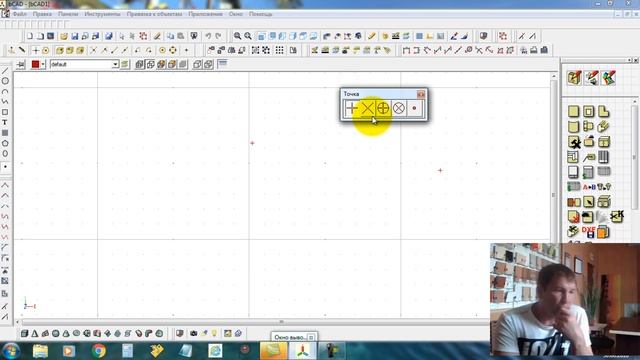
Task: Close the Точка floating toolbar
Action: [421, 94]
